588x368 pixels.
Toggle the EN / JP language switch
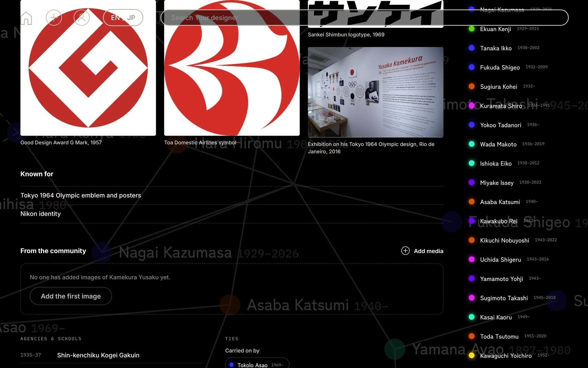123,17
